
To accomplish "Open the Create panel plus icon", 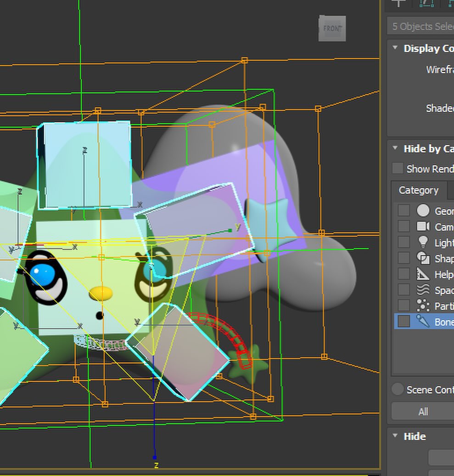I will click(x=398, y=3).
